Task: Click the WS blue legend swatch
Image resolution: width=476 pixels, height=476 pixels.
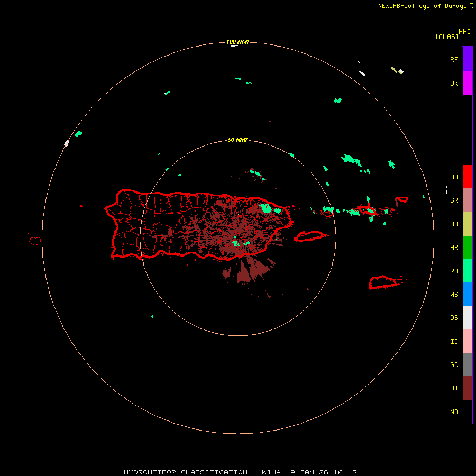Action: 467,294
